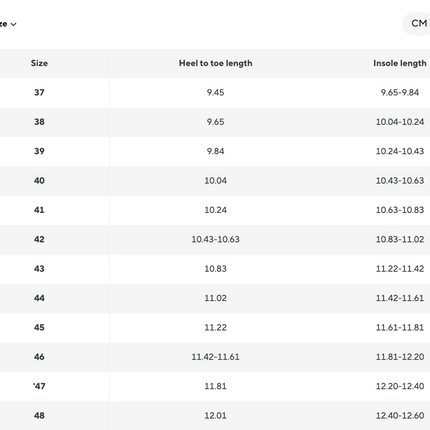Select size 42 row label

[x=39, y=239]
